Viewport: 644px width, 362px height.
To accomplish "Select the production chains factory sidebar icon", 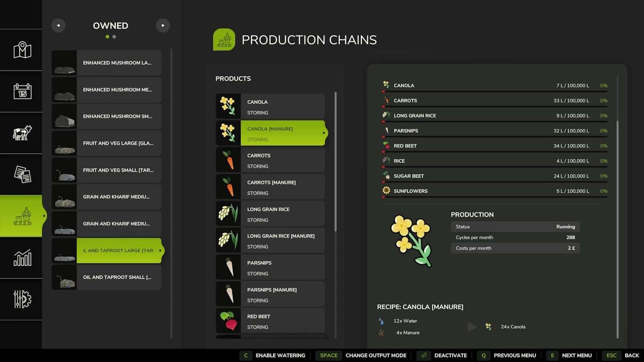I will 22,216.
